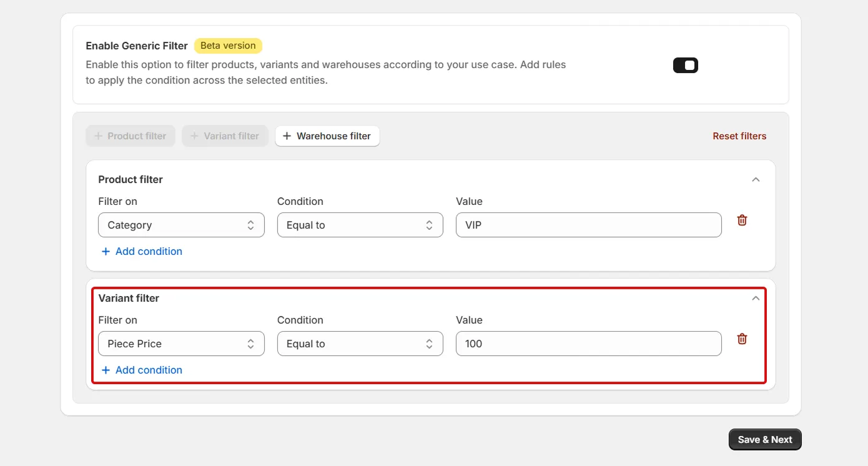
Task: Collapse the Variant filter section
Action: pyautogui.click(x=756, y=298)
